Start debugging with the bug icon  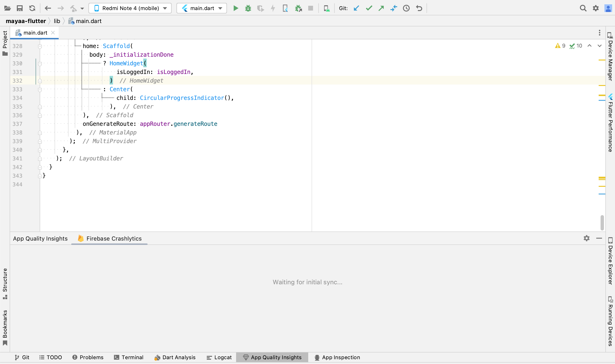click(x=248, y=8)
